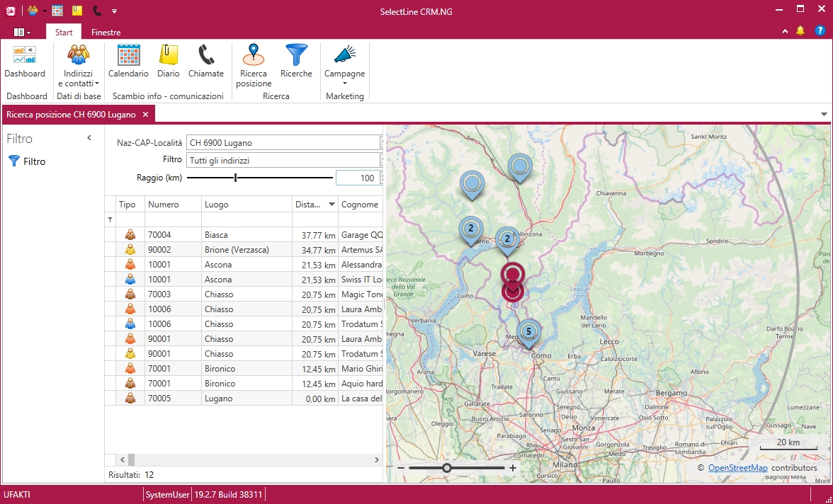Open the Distanza column sort arrow

(331, 205)
